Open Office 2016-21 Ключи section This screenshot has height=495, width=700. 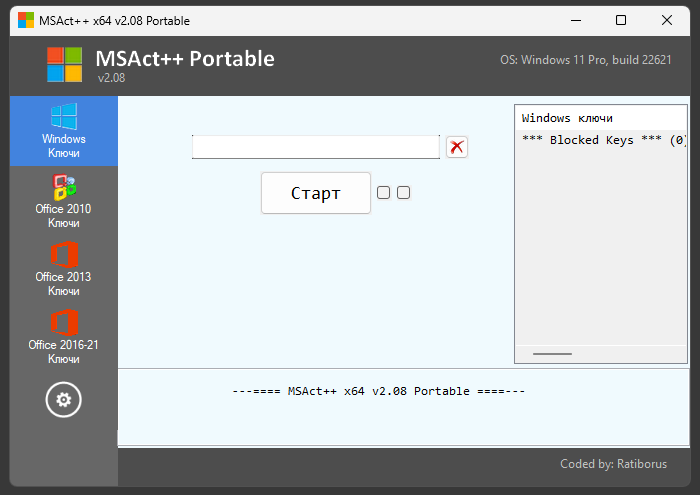[x=64, y=336]
